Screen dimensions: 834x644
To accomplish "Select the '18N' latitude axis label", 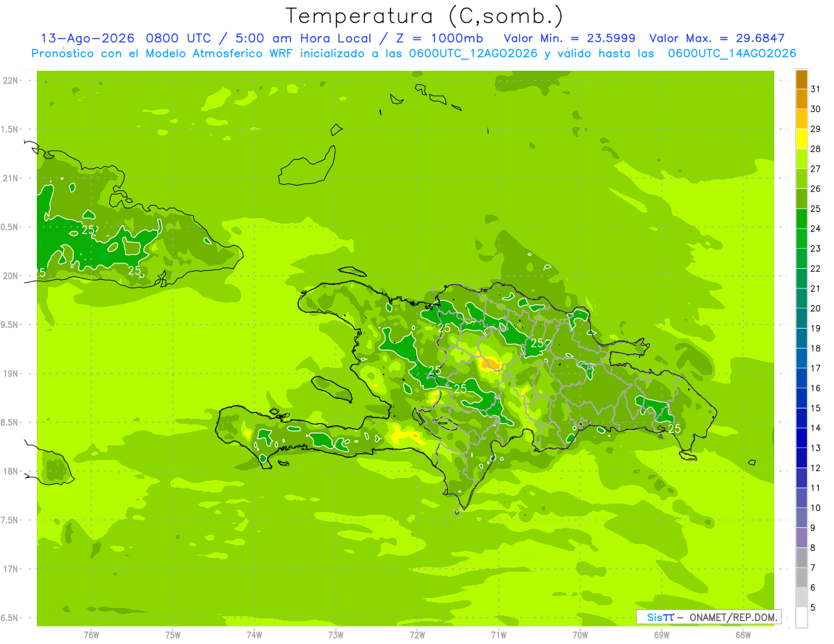I will (10, 472).
